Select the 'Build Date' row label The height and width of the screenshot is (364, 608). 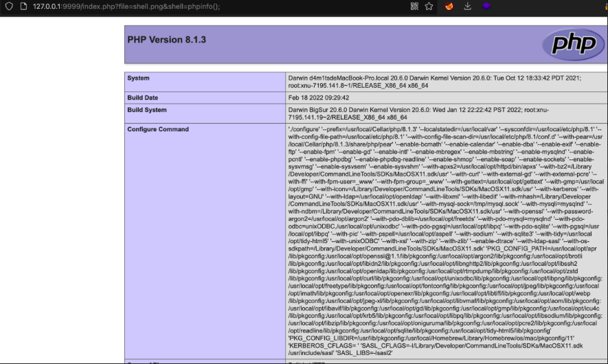143,98
